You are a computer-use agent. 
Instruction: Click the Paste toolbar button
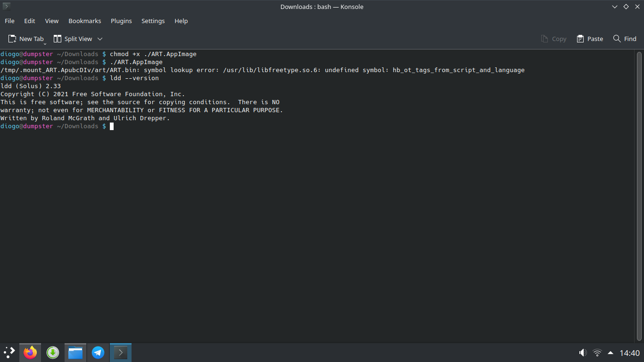pos(590,39)
